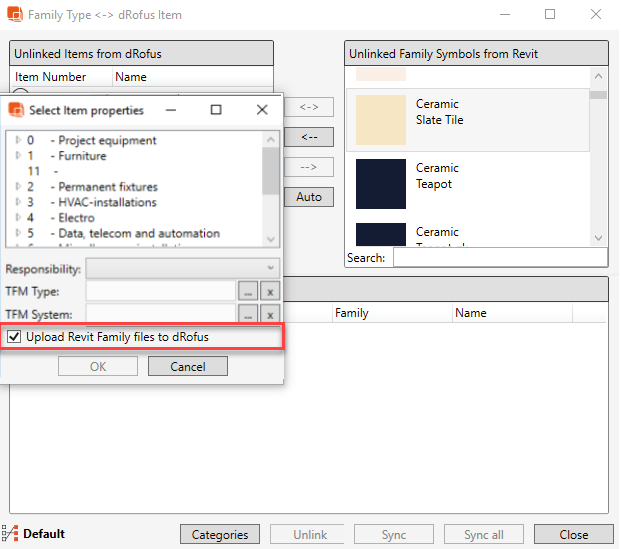The width and height of the screenshot is (621, 549).
Task: Click the Search input field
Action: pos(498,258)
